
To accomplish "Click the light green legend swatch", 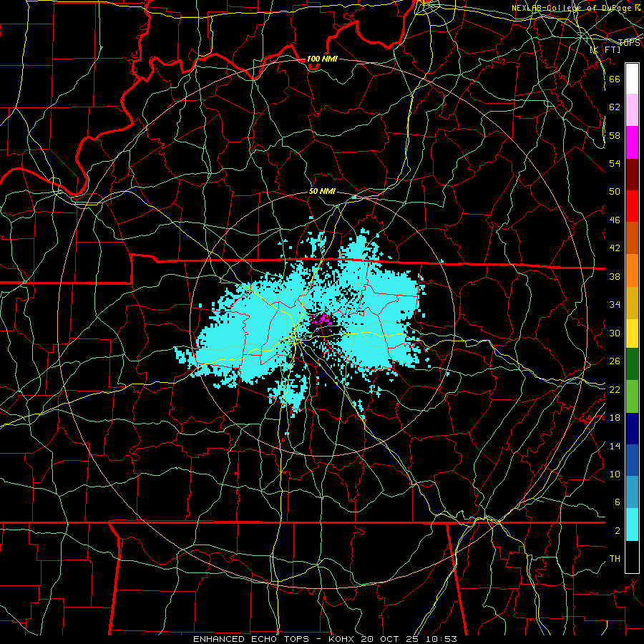I will pos(632,396).
